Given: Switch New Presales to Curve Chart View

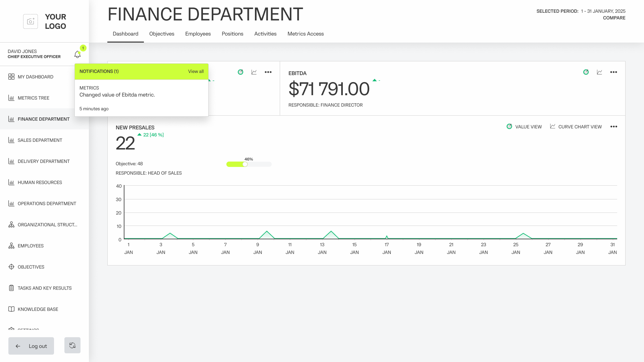Looking at the screenshot, I should coord(576,127).
